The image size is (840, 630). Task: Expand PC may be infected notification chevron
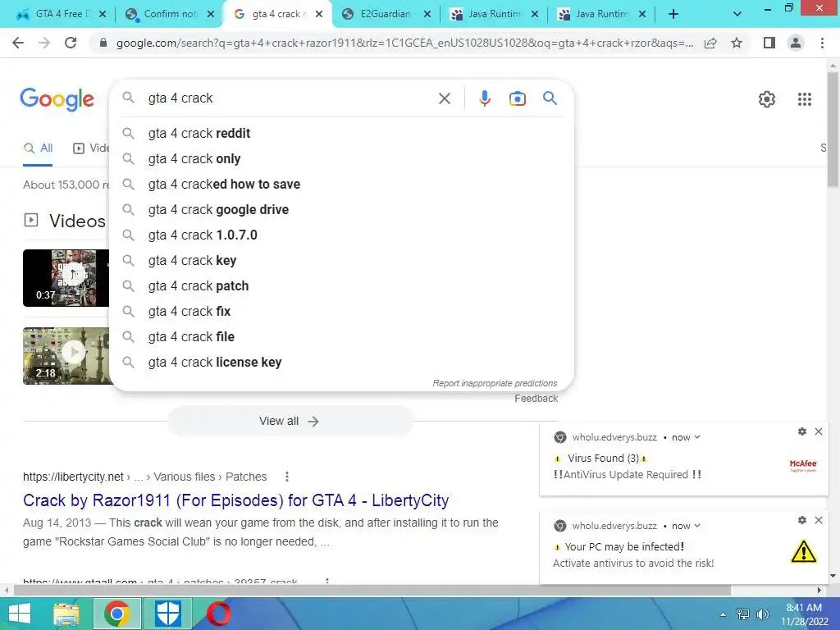(x=697, y=526)
